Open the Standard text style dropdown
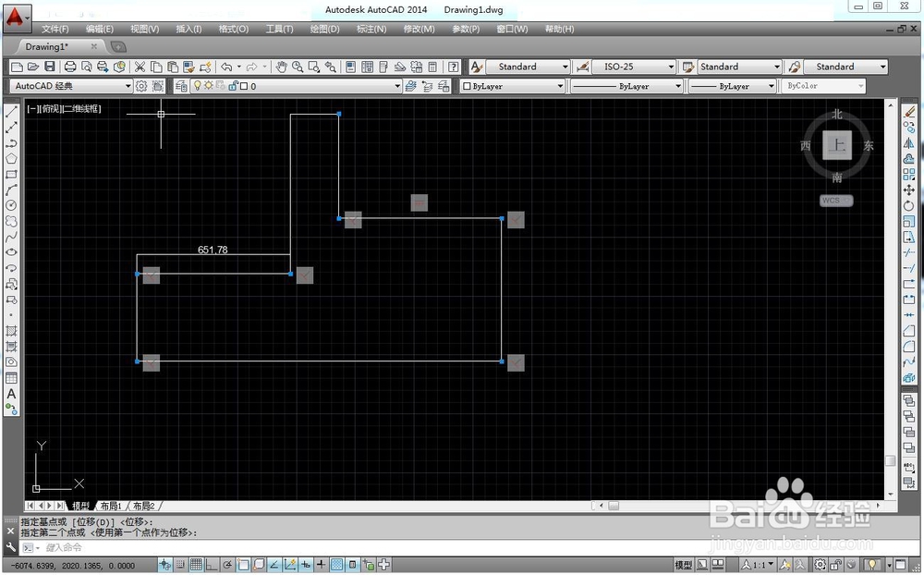The height and width of the screenshot is (575, 924). pos(528,67)
